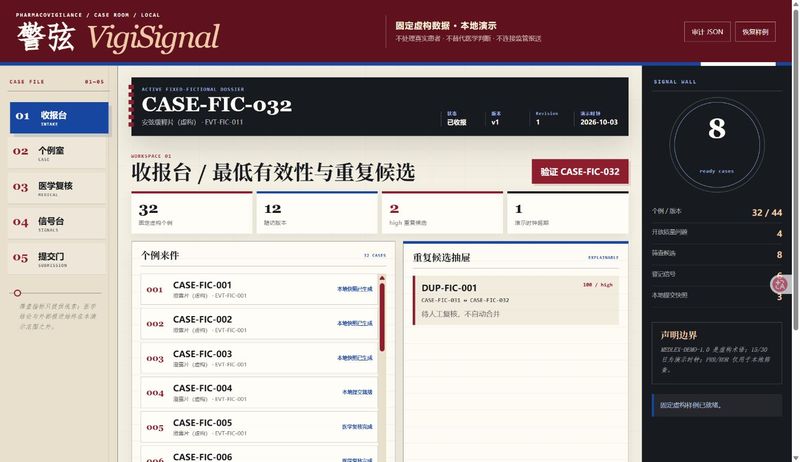Click the 个例来件 list red scrollbar thumb
This screenshot has height=462, width=800.
point(382,317)
